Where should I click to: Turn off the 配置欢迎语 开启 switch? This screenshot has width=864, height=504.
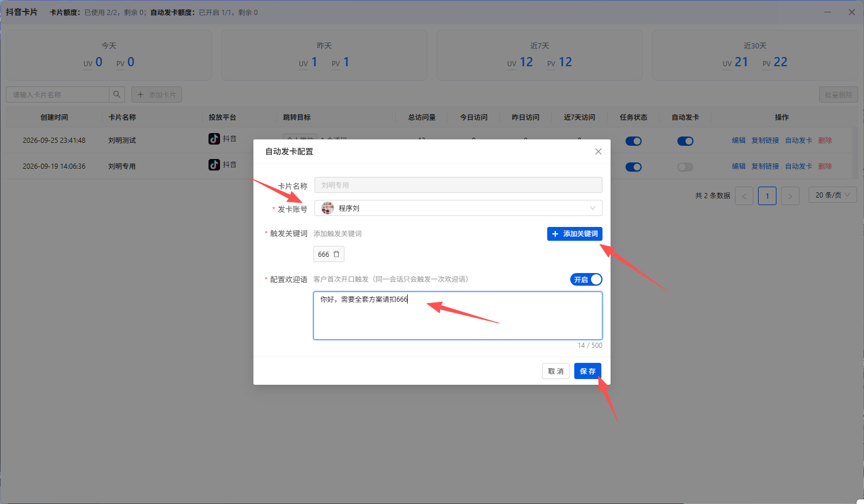pyautogui.click(x=586, y=279)
